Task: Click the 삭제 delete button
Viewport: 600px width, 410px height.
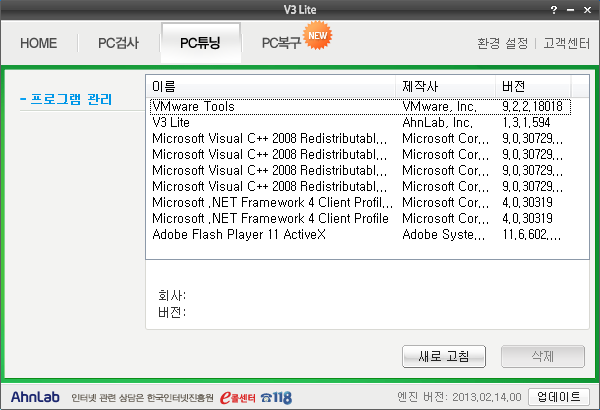Action: click(x=543, y=356)
